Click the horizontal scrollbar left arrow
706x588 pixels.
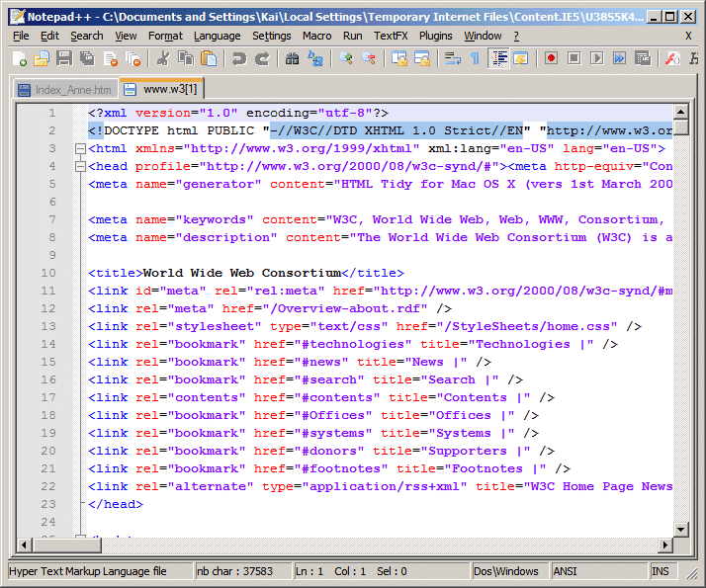[x=24, y=546]
